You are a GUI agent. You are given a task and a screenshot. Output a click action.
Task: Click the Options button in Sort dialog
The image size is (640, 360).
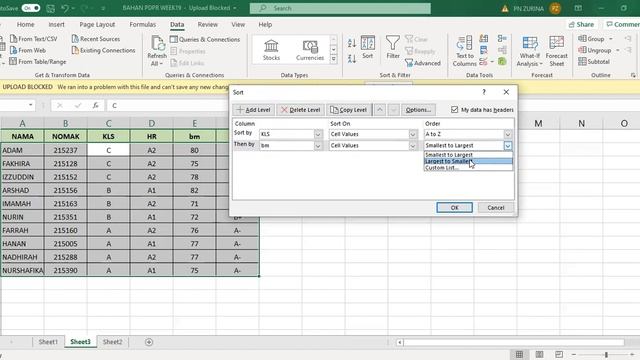tap(418, 110)
